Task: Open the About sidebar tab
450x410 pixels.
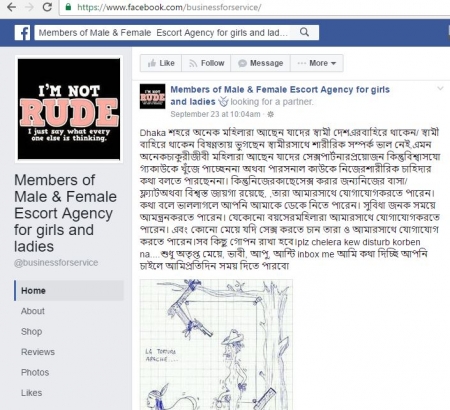Action: coord(33,311)
